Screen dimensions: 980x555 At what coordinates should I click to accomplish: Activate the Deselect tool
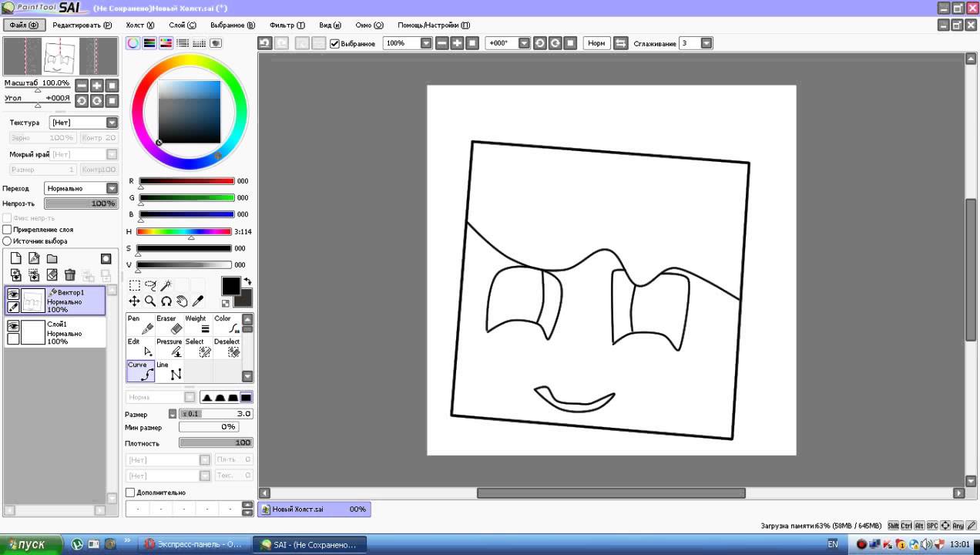227,348
